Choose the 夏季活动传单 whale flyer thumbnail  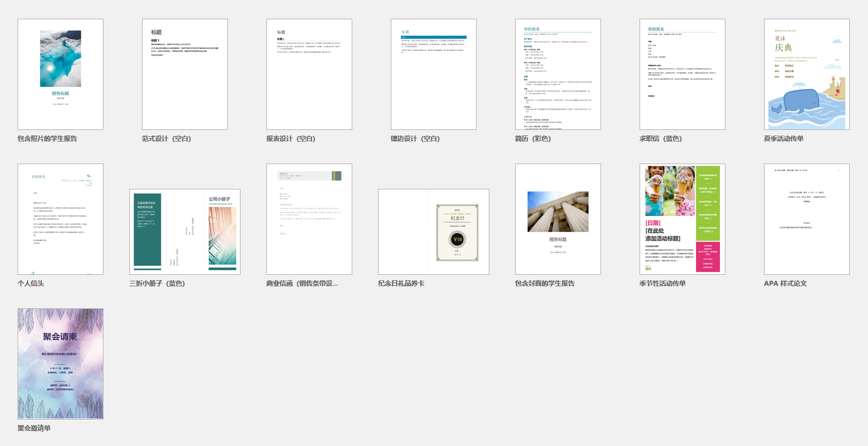tap(807, 74)
